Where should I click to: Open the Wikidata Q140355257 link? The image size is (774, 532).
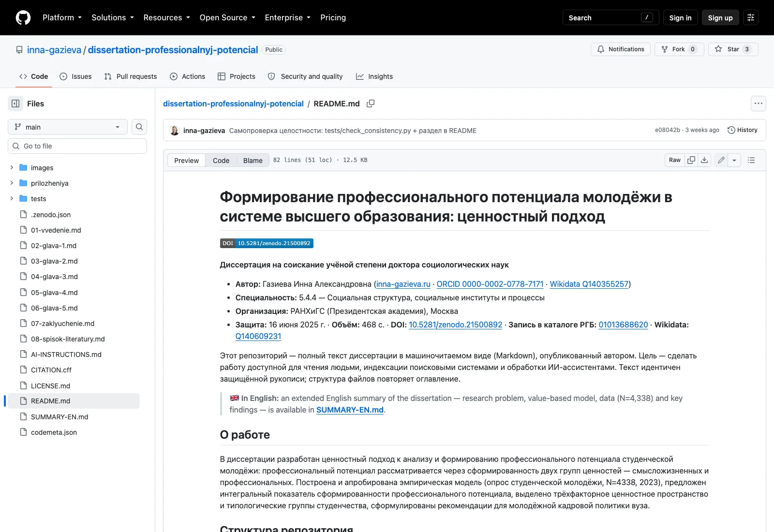589,284
